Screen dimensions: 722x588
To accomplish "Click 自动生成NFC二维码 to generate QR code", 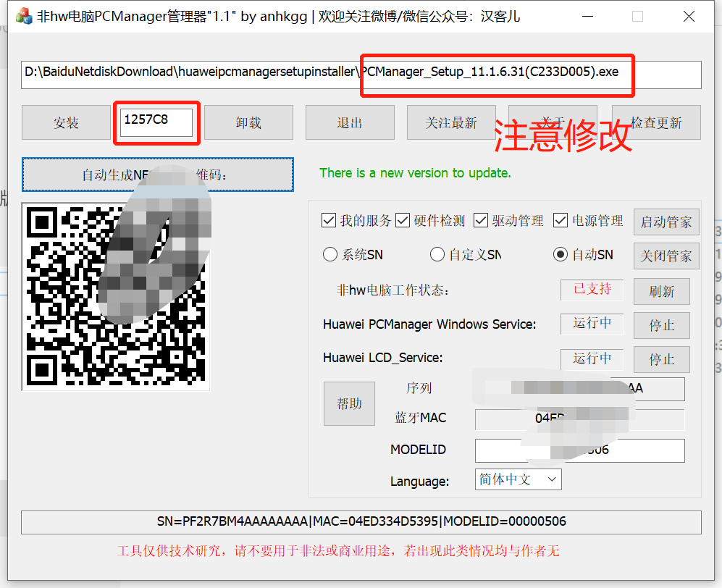I will 158,175.
